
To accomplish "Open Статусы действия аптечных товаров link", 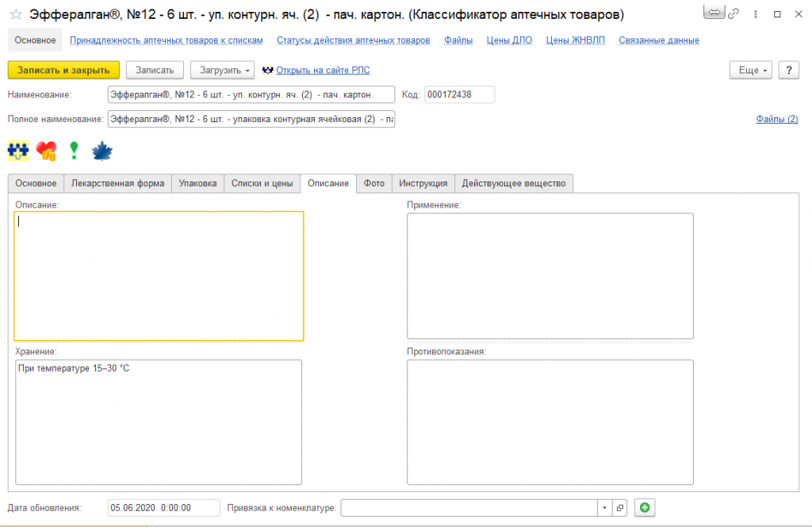I will point(353,40).
